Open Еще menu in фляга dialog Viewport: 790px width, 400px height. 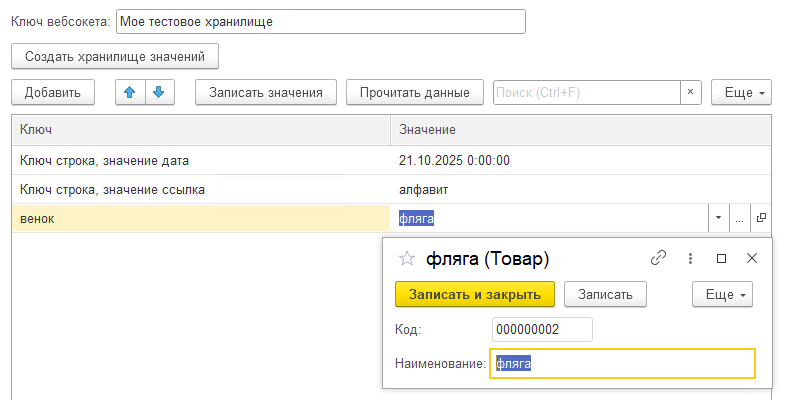point(722,294)
